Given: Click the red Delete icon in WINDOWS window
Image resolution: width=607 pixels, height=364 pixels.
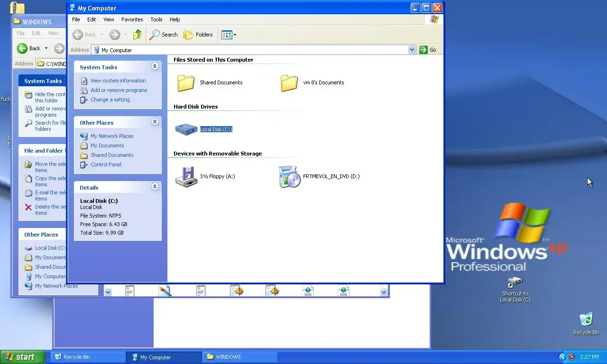Looking at the screenshot, I should (28, 207).
